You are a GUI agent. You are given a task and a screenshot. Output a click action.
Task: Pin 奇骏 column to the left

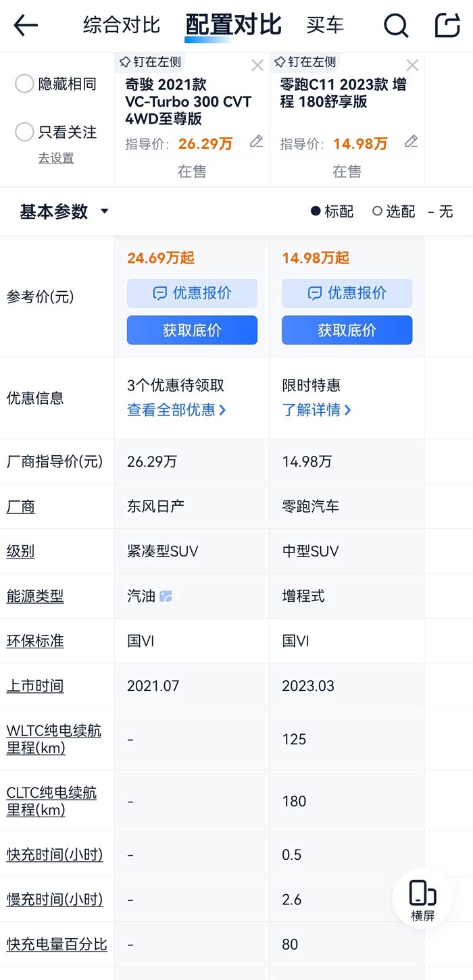point(150,62)
